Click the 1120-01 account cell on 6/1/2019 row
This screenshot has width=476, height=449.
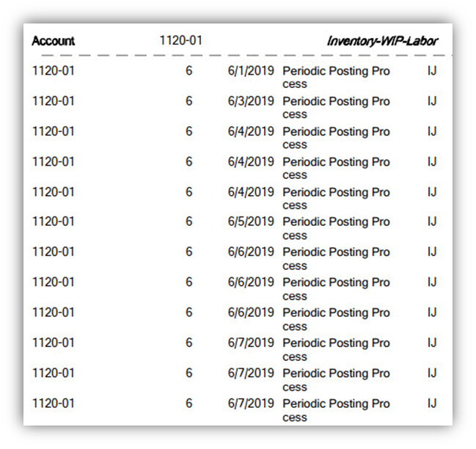(54, 70)
